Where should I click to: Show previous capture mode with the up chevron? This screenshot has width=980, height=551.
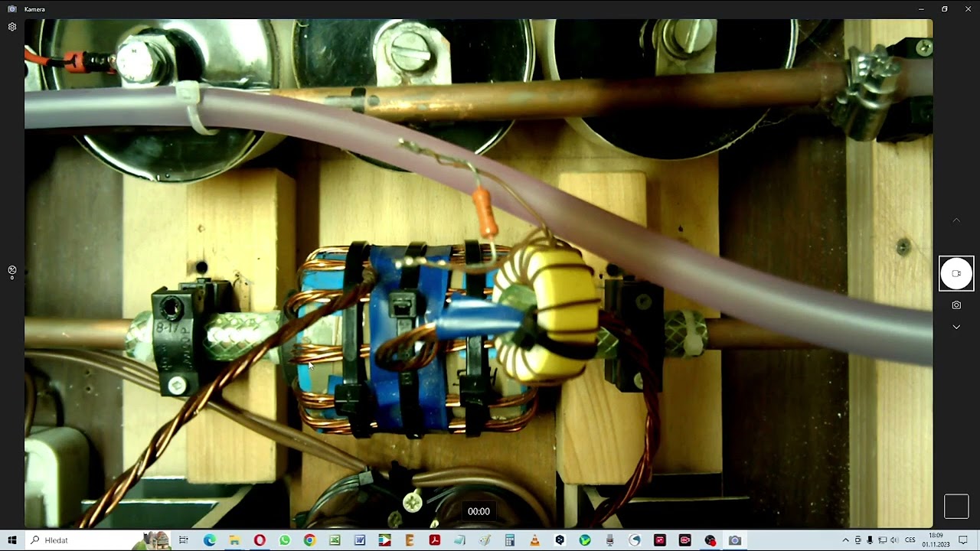[956, 220]
